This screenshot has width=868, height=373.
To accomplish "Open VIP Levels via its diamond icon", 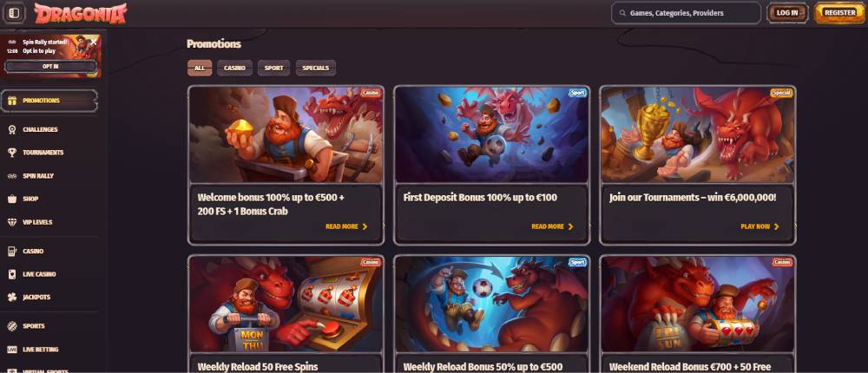I will click(x=12, y=222).
